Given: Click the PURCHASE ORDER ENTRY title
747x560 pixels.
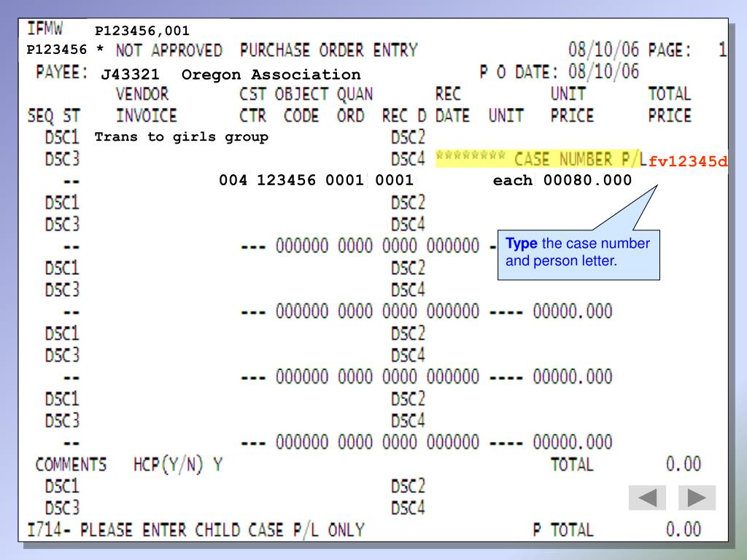Looking at the screenshot, I should coord(328,51).
